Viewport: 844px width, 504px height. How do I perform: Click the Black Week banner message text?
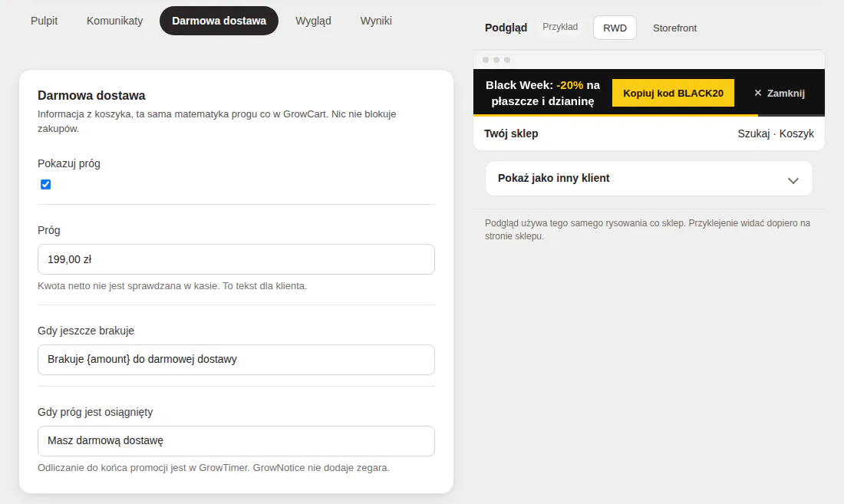click(x=542, y=93)
